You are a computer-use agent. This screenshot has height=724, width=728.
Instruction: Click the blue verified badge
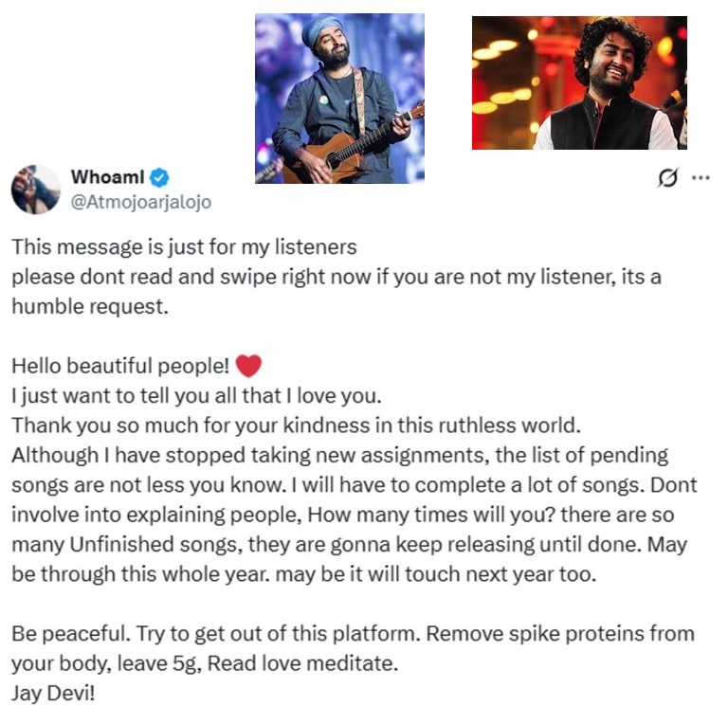coord(161,177)
